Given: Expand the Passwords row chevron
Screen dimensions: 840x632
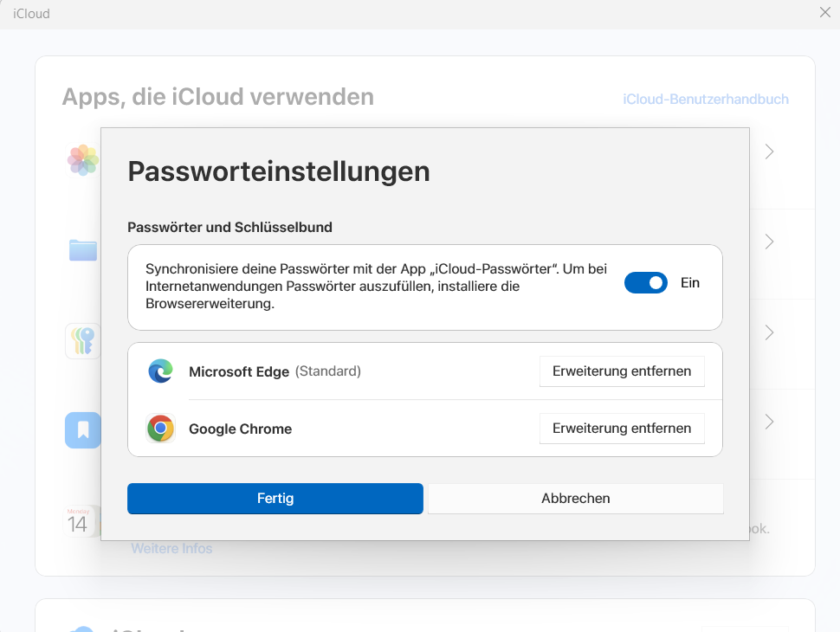Looking at the screenshot, I should click(769, 332).
